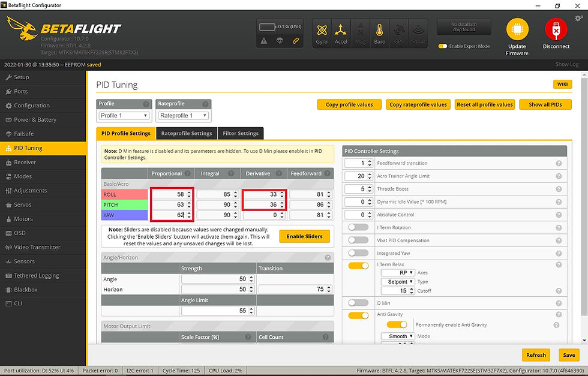Click Reset all profile values button
The width and height of the screenshot is (588, 376).
pyautogui.click(x=485, y=104)
